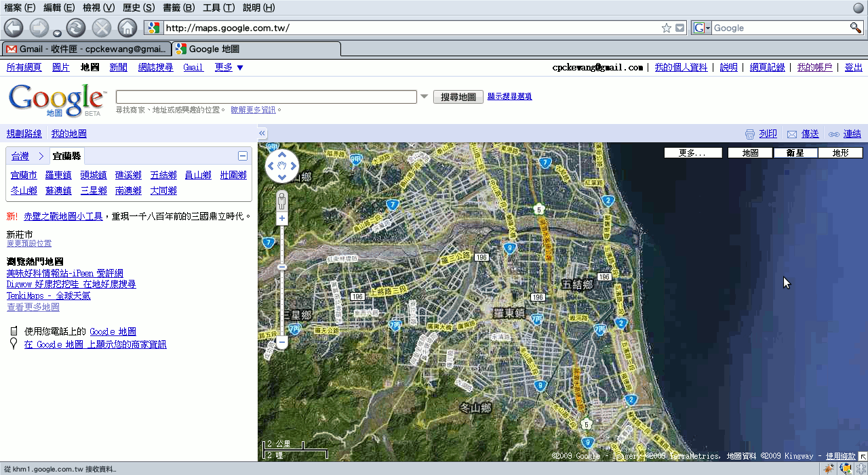Switch to the Gmail 收件匣 tab
868x475 pixels.
[x=86, y=49]
